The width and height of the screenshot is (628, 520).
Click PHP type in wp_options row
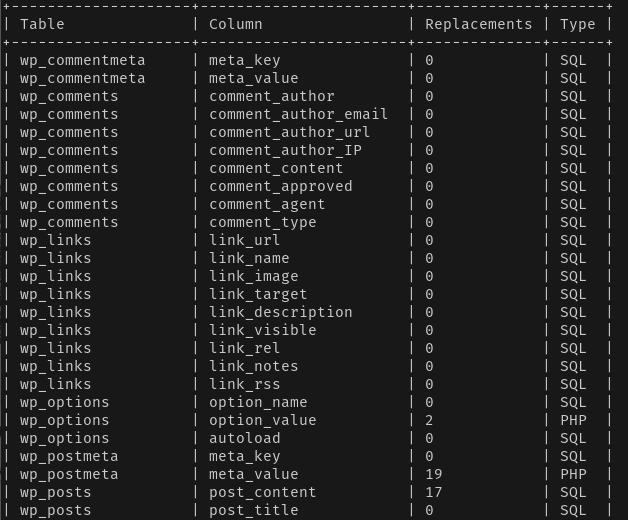click(x=573, y=420)
